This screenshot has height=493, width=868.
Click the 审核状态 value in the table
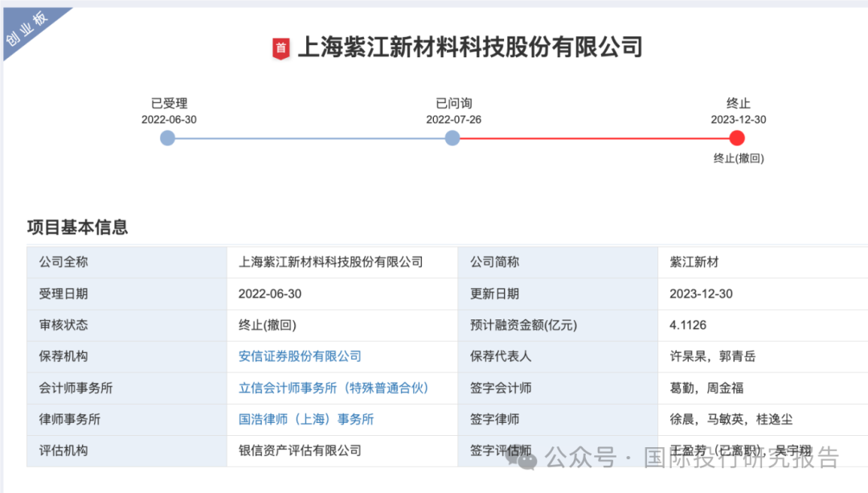pos(268,325)
